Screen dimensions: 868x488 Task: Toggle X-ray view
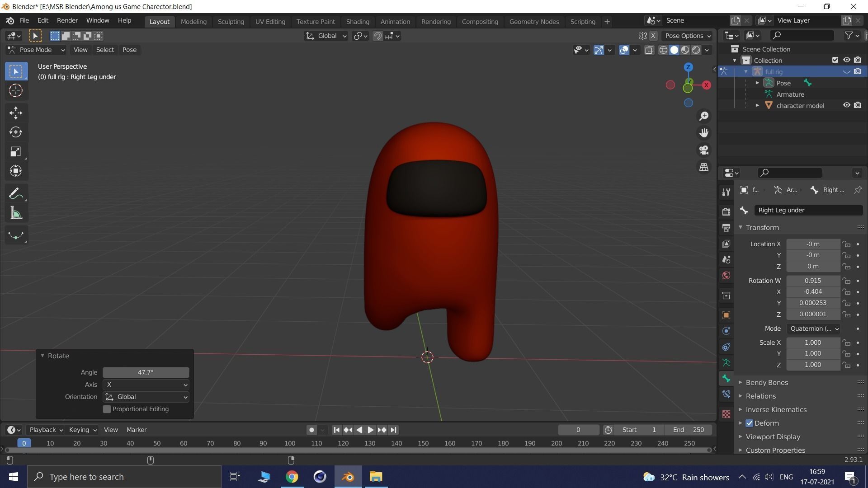pos(649,50)
